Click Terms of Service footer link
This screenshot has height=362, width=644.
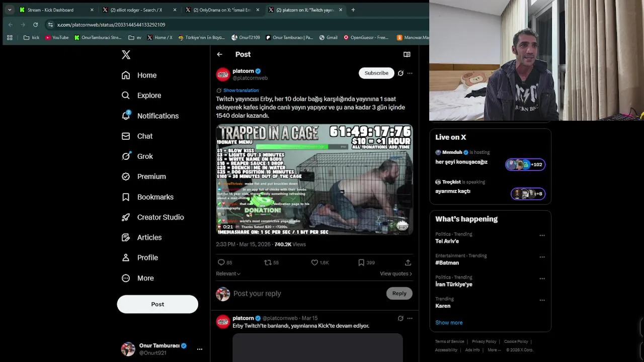point(450,342)
